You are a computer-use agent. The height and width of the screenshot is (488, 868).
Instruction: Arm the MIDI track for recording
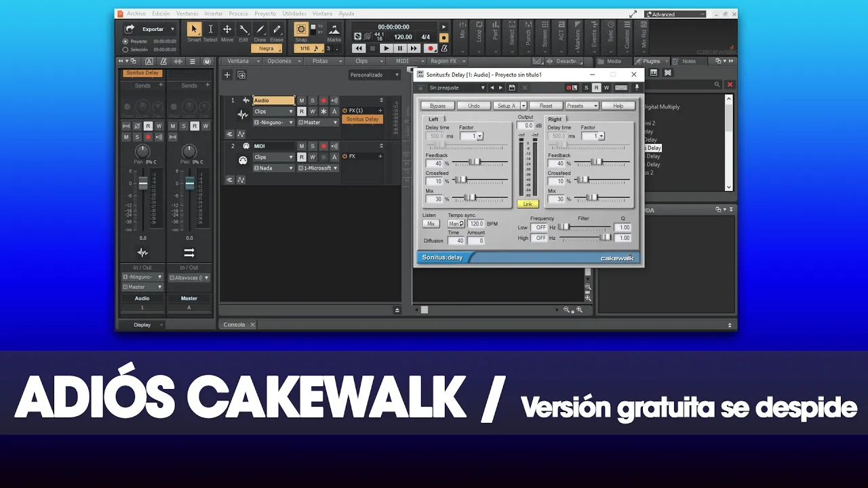pyautogui.click(x=323, y=146)
